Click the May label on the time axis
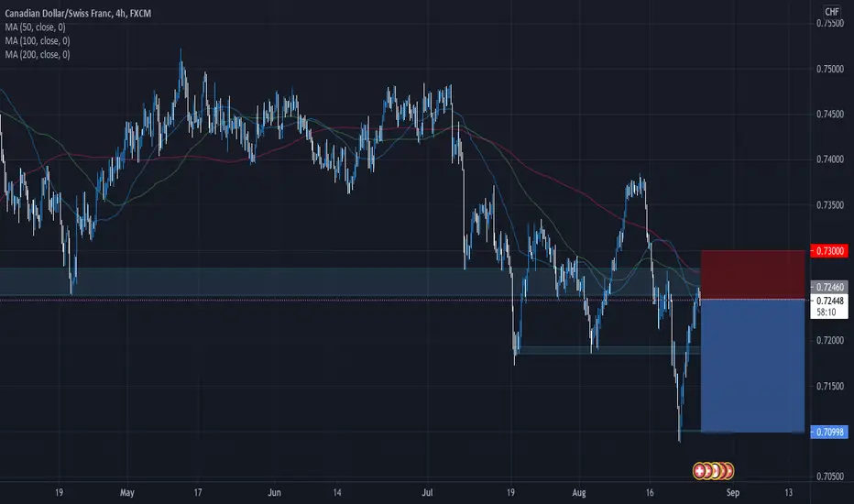This screenshot has width=854, height=504. pyautogui.click(x=126, y=493)
